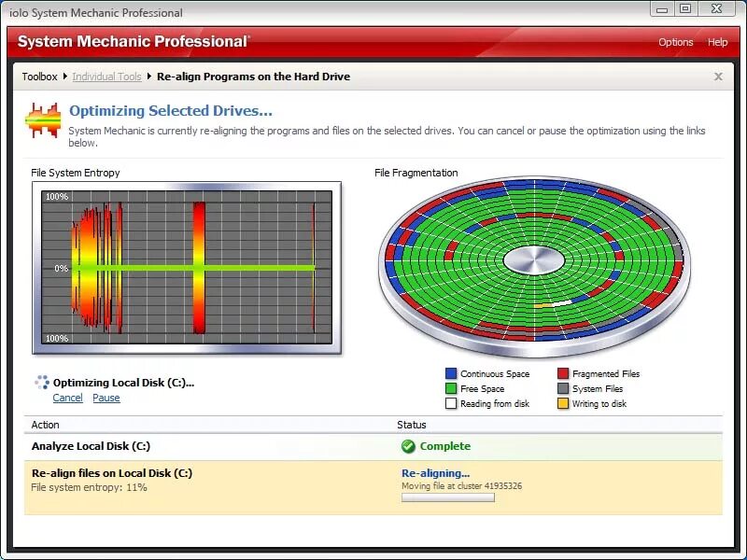Click the File System Entropy graph
The height and width of the screenshot is (560, 747).
(x=187, y=268)
